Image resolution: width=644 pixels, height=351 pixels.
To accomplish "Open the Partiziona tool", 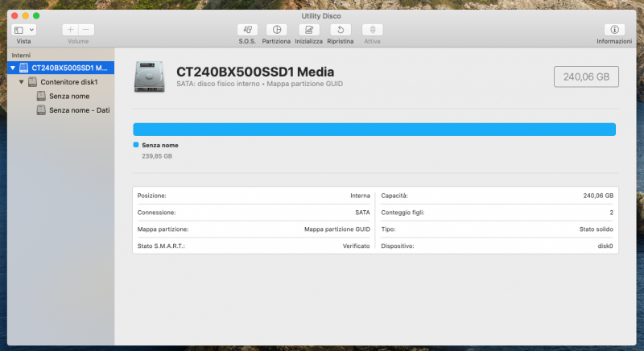I will 276,30.
